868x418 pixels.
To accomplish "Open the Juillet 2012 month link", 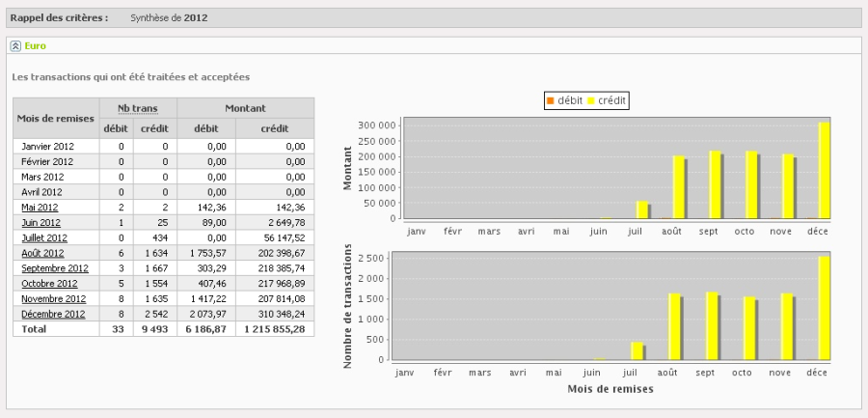I will point(44,238).
